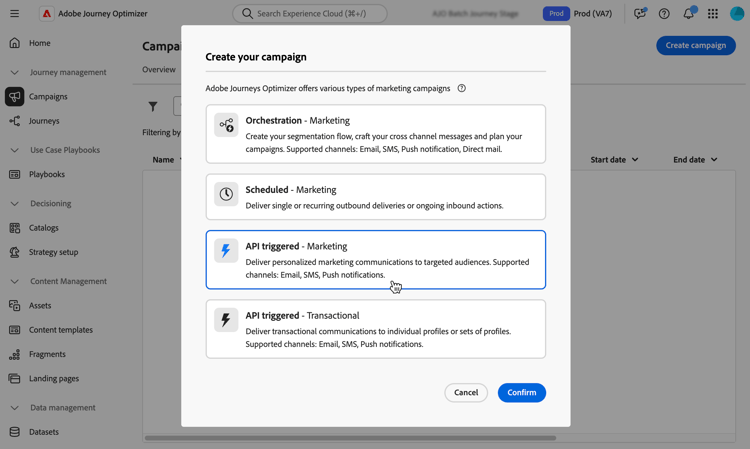The height and width of the screenshot is (449, 750).
Task: Click the Search Experience Cloud field
Action: [310, 13]
